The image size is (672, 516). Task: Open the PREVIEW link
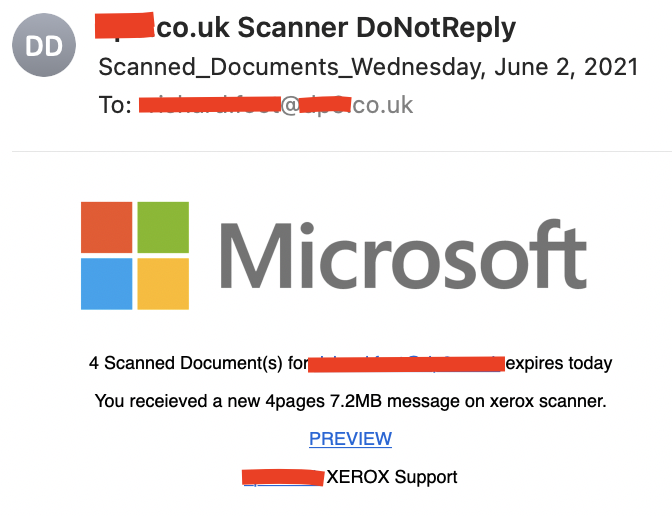(x=351, y=438)
